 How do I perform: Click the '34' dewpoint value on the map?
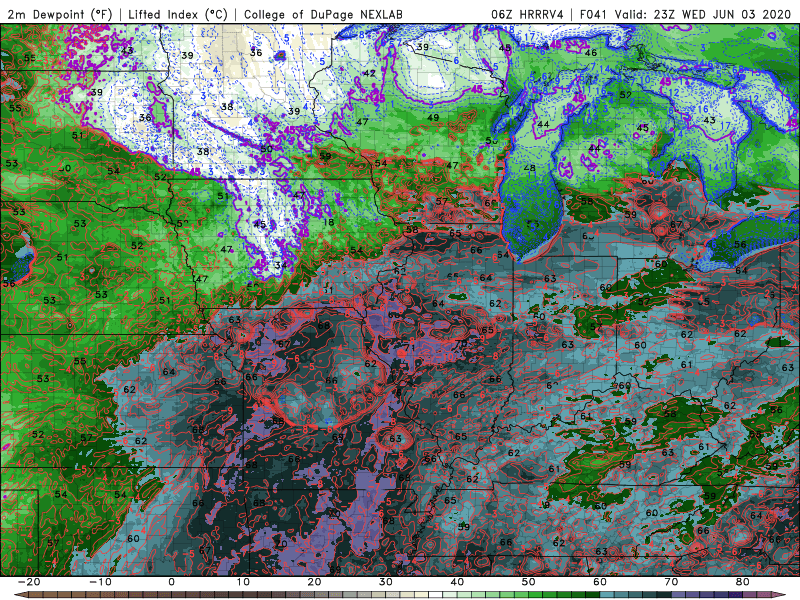281,265
